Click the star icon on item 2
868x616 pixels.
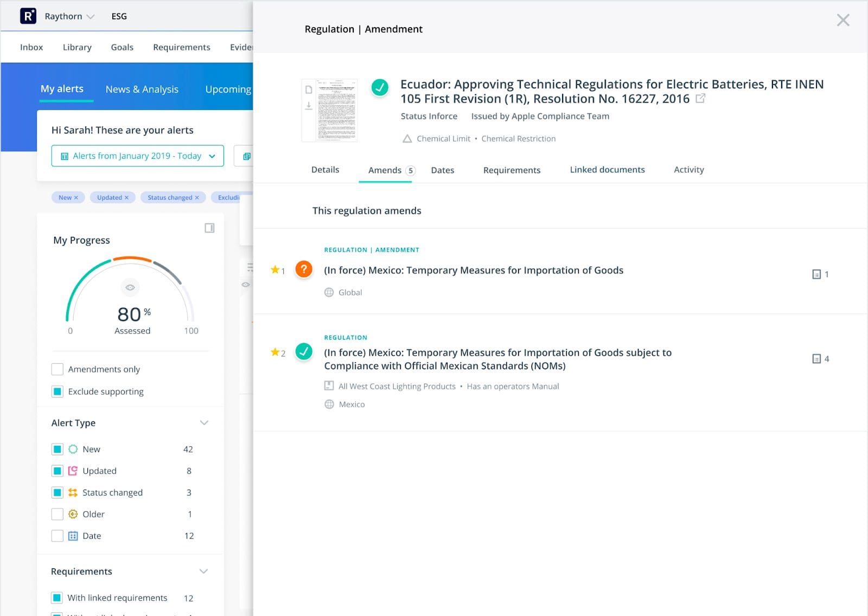(x=275, y=352)
